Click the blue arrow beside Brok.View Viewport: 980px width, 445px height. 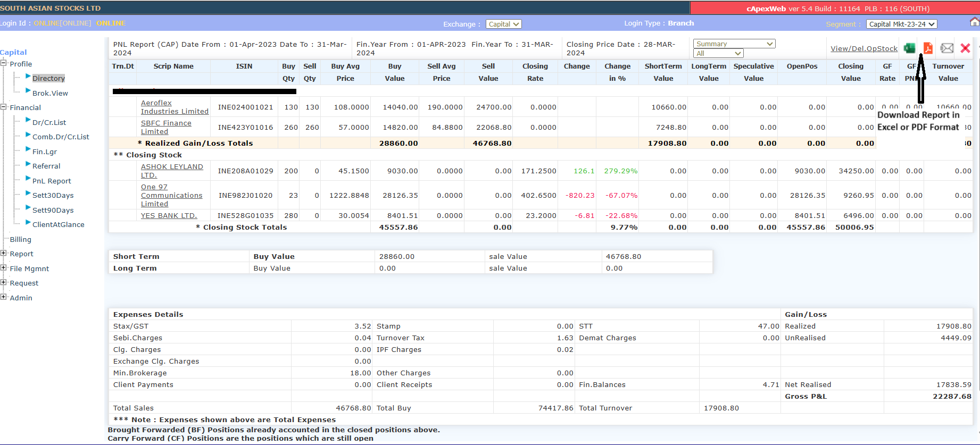pyautogui.click(x=28, y=91)
